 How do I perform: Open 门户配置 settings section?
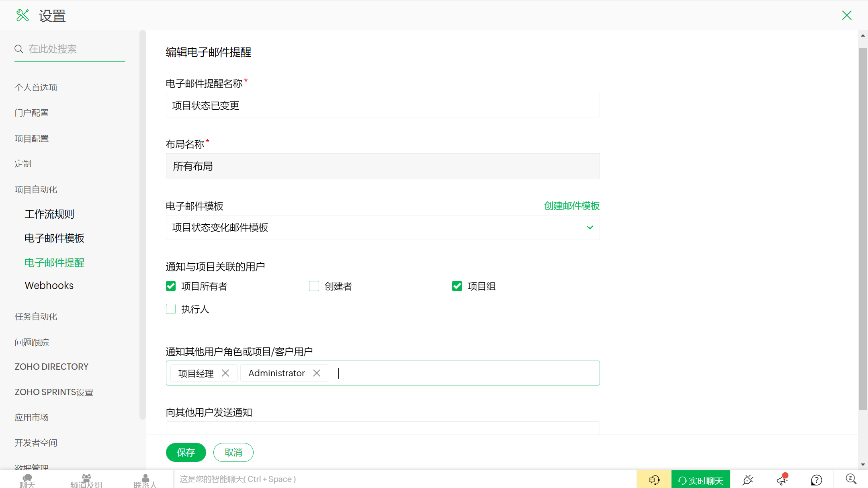point(32,113)
